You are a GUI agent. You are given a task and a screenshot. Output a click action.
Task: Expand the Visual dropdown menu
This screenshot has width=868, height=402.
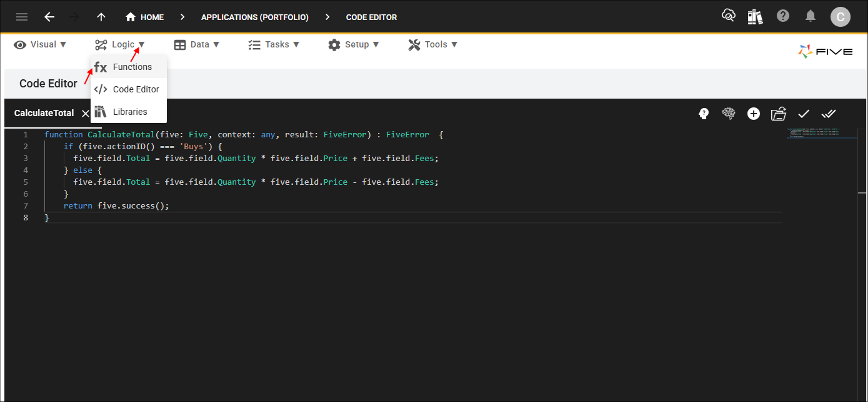[x=40, y=44]
